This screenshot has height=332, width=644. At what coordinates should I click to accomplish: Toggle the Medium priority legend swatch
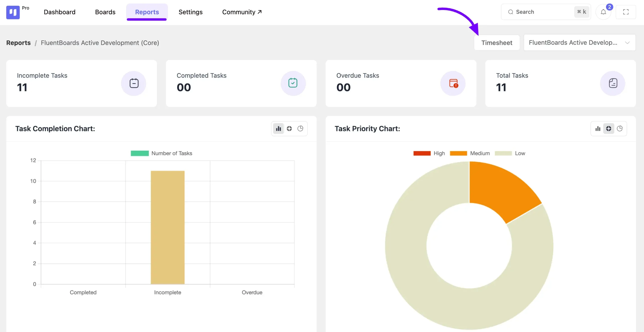458,153
